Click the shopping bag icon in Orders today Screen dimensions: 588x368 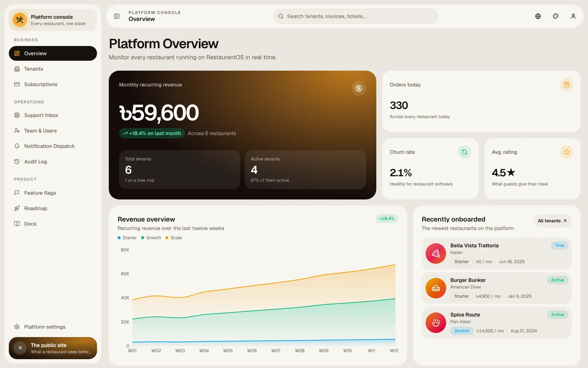tap(567, 85)
